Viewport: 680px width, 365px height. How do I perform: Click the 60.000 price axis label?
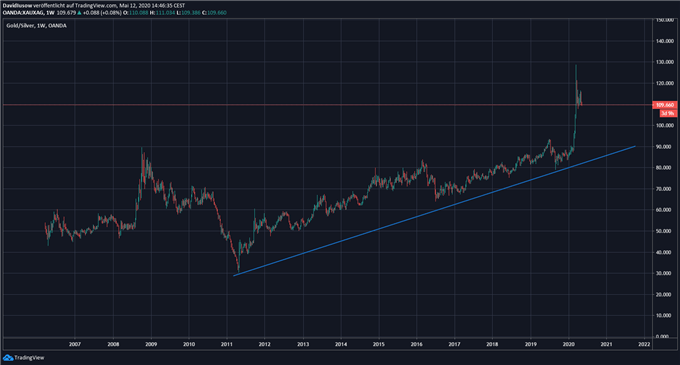[664, 210]
